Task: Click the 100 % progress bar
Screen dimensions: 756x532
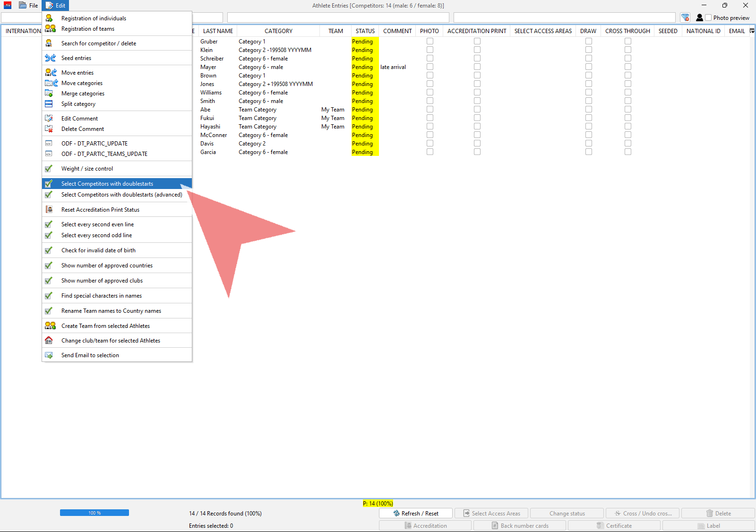Action: pos(94,513)
